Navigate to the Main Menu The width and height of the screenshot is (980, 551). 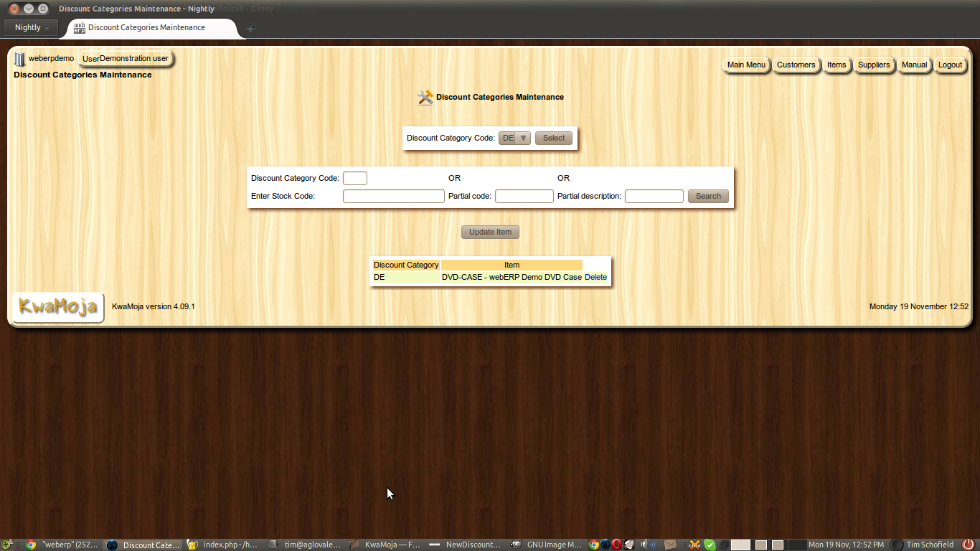[746, 65]
